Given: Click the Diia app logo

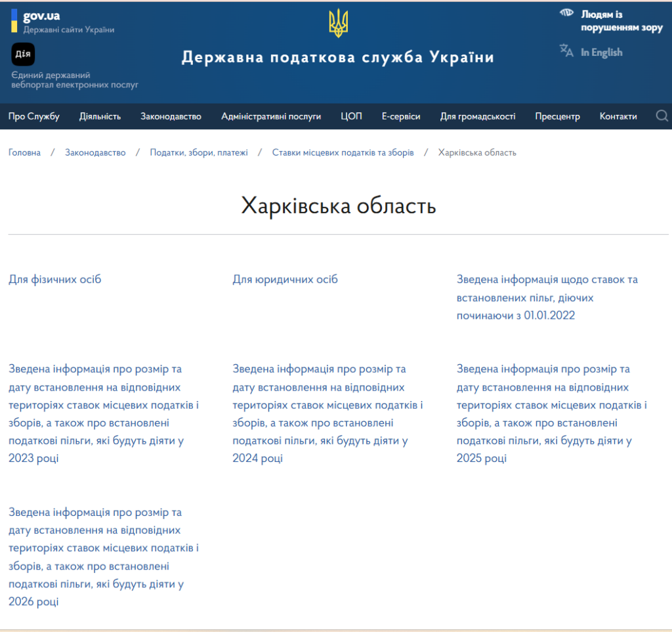Looking at the screenshot, I should [x=23, y=54].
